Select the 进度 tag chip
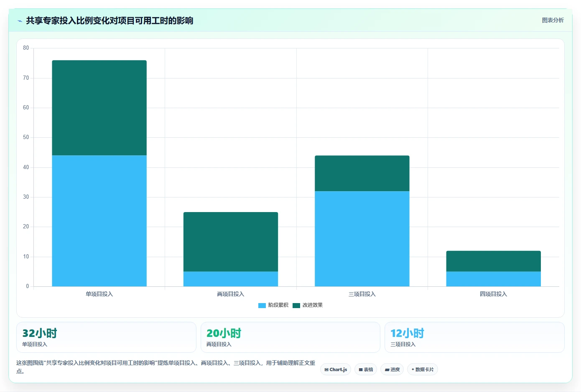581x392 pixels. tap(392, 369)
